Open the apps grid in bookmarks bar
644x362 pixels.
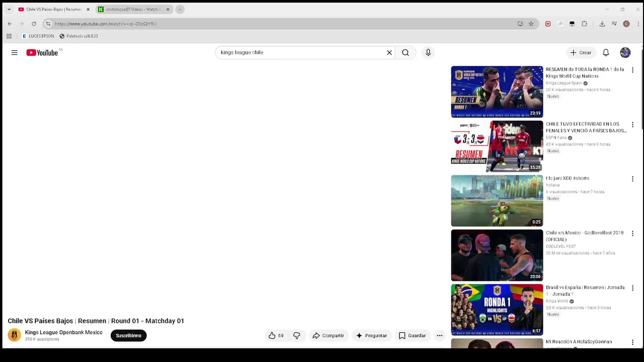9,36
